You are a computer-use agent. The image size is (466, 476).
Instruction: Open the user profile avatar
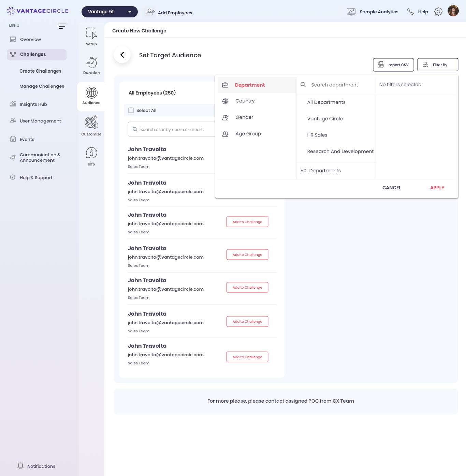pyautogui.click(x=453, y=11)
